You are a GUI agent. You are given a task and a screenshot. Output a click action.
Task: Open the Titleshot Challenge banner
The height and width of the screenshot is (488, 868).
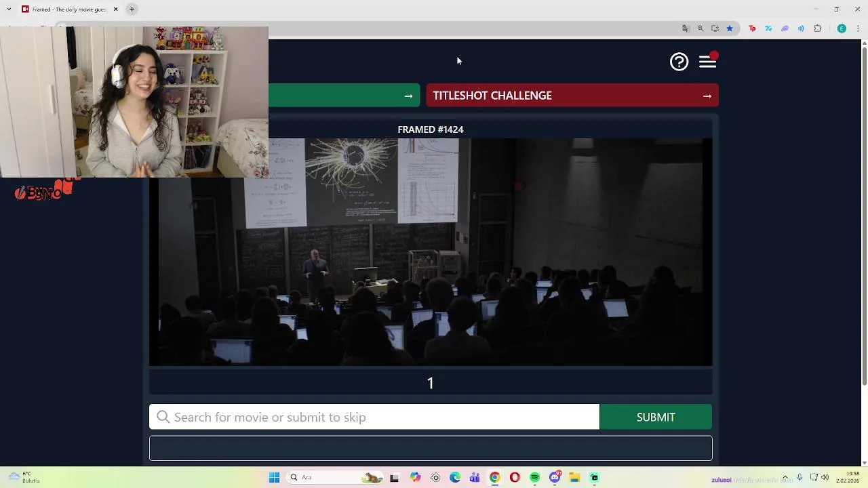click(572, 96)
